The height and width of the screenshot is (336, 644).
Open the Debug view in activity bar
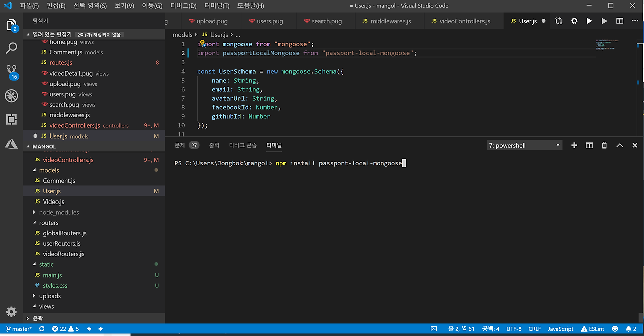[x=11, y=96]
